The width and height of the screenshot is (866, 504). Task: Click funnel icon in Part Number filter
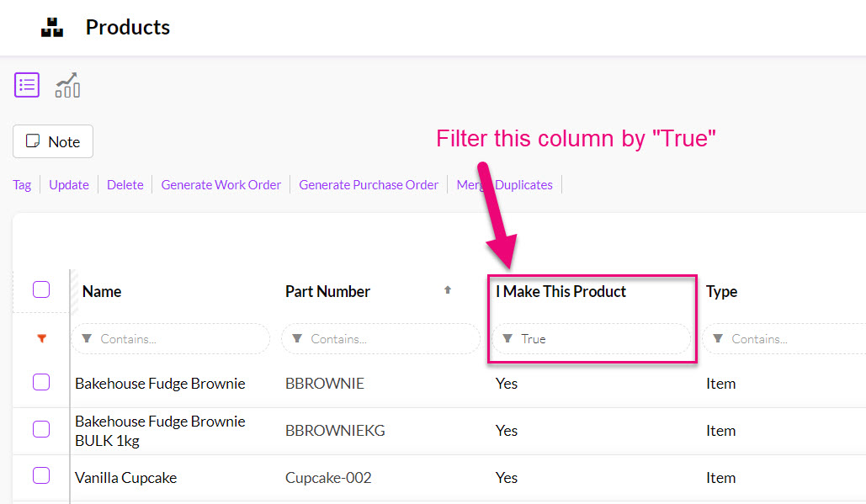coord(297,339)
